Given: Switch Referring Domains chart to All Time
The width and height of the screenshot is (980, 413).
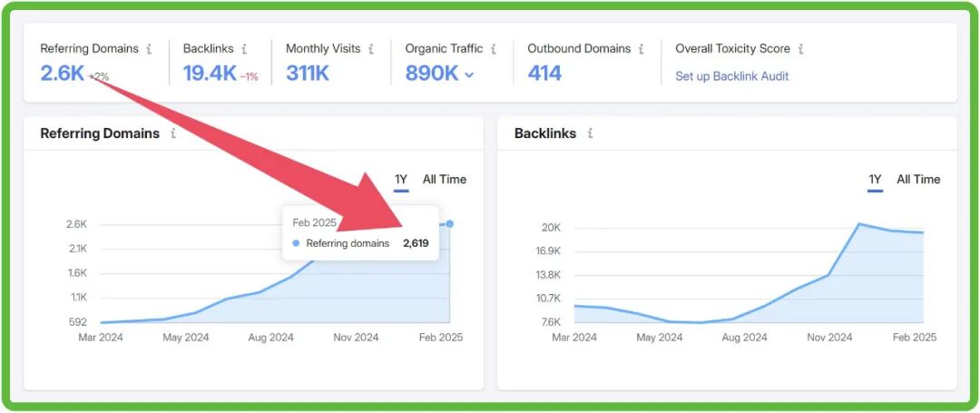Looking at the screenshot, I should 445,180.
